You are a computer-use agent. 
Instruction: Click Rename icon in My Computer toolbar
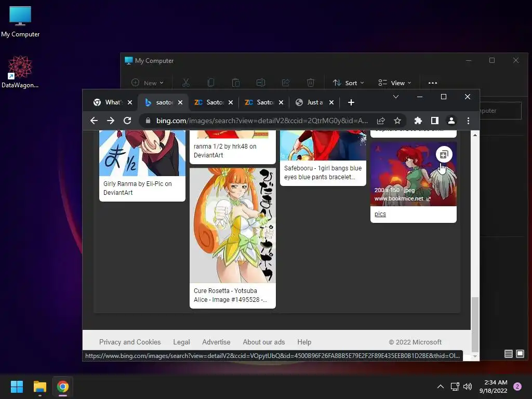point(261,83)
